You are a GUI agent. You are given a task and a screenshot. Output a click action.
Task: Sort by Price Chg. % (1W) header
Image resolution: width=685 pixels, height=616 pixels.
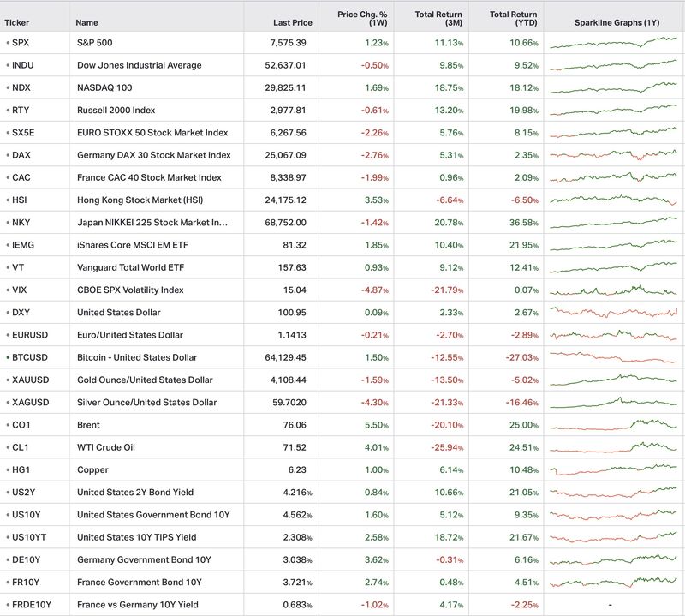(362, 18)
